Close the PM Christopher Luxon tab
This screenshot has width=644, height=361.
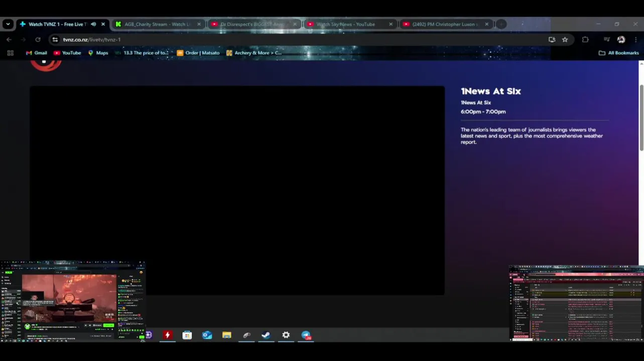pos(486,24)
